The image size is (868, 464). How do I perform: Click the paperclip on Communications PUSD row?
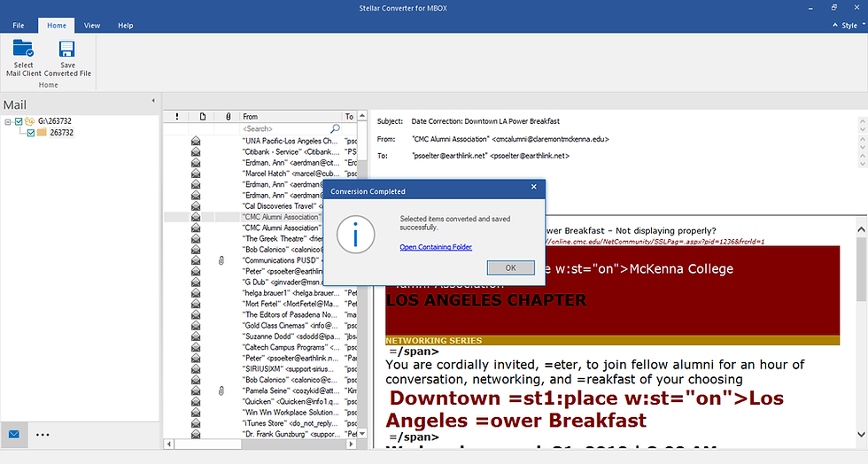[221, 260]
